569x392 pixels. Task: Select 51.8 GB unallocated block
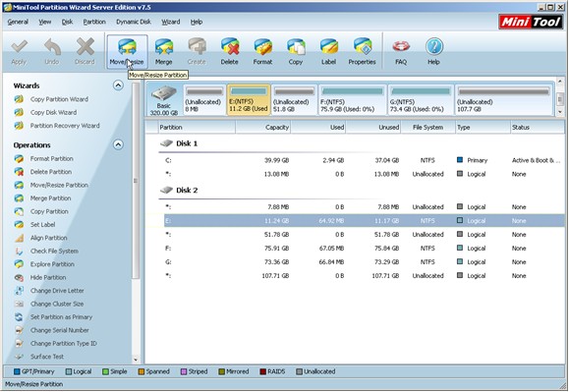(294, 100)
